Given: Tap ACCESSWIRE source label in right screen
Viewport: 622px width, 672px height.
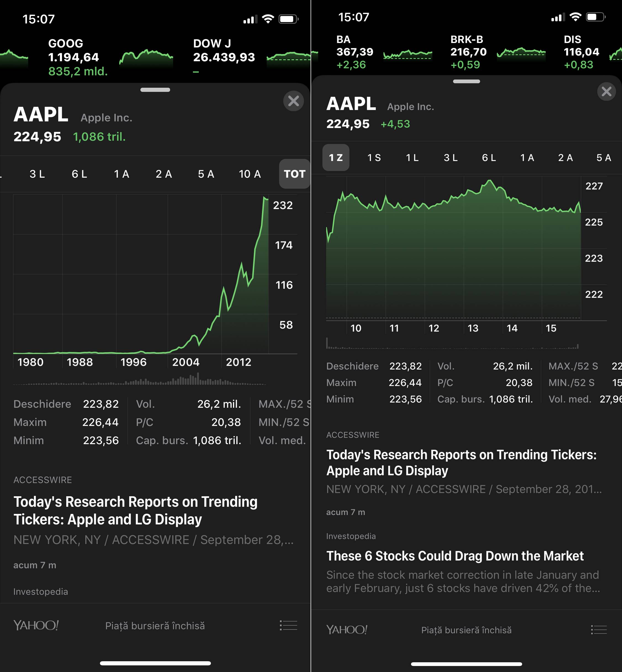Looking at the screenshot, I should click(x=352, y=435).
